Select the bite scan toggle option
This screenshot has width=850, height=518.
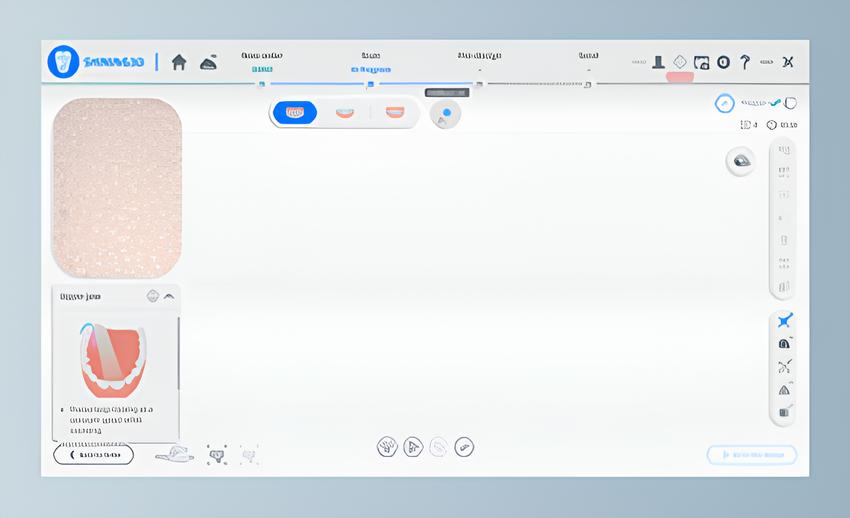[395, 113]
